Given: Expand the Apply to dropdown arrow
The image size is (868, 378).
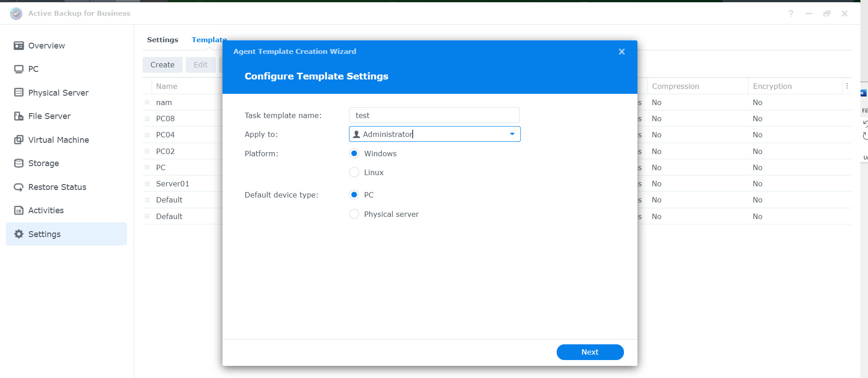Looking at the screenshot, I should point(512,134).
